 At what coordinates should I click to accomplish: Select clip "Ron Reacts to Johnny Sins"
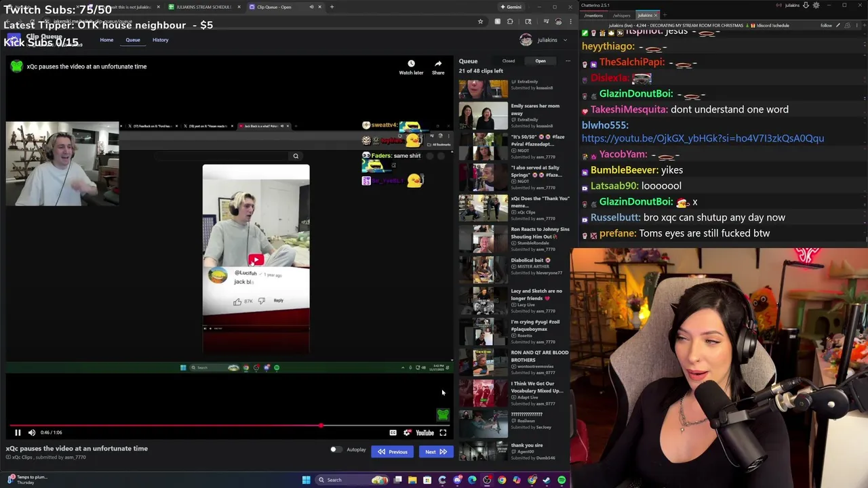[514, 239]
